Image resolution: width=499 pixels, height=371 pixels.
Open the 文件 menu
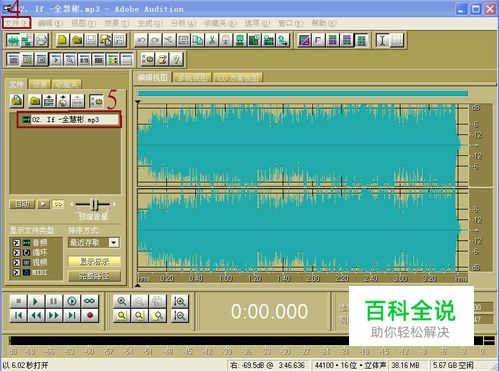coord(16,23)
